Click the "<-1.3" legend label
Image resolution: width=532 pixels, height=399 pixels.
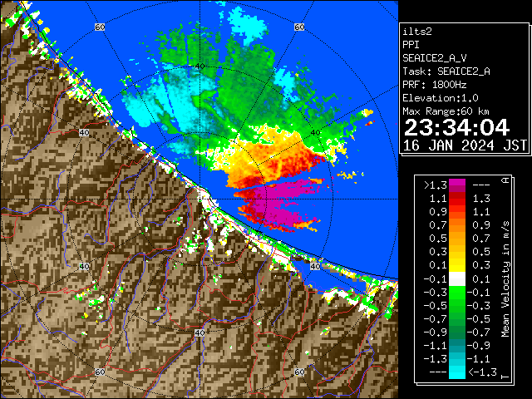pos(482,372)
